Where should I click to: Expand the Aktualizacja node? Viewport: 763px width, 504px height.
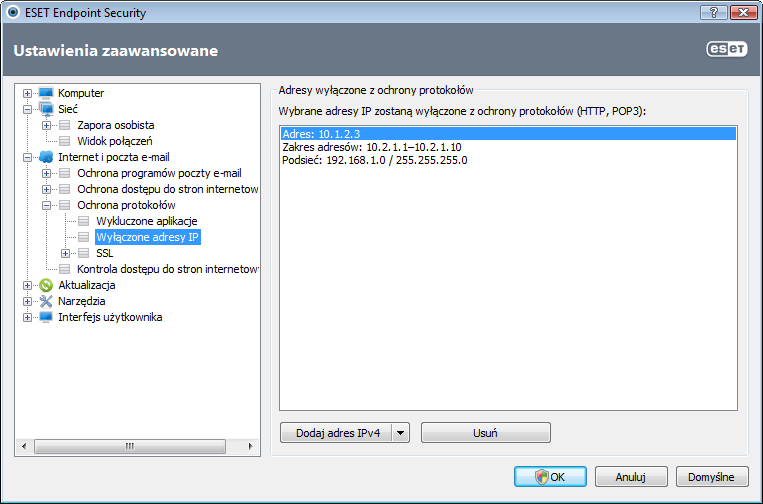[x=27, y=286]
